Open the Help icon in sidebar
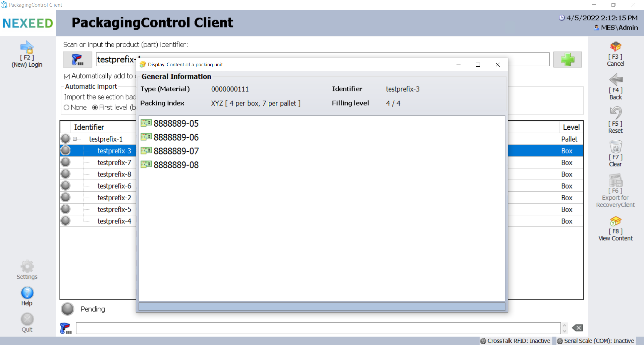 27,293
